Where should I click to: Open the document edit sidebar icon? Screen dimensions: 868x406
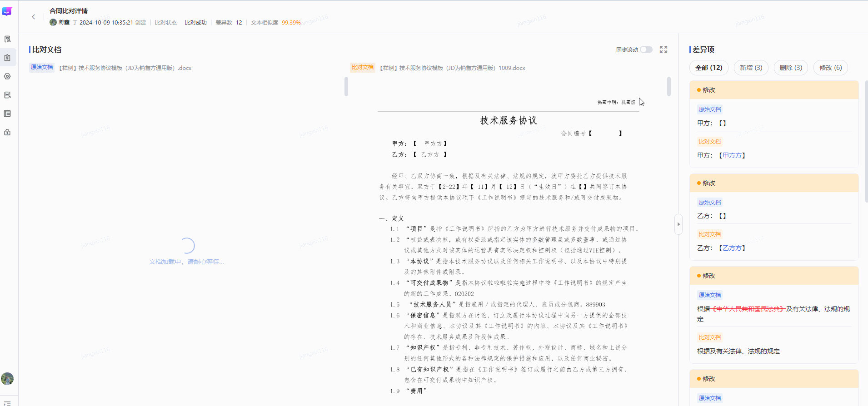(7, 95)
